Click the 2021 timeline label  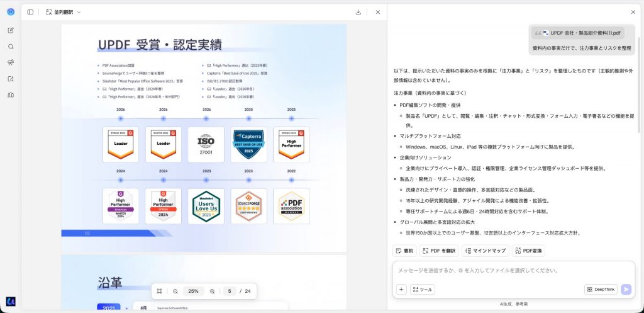[x=109, y=308]
